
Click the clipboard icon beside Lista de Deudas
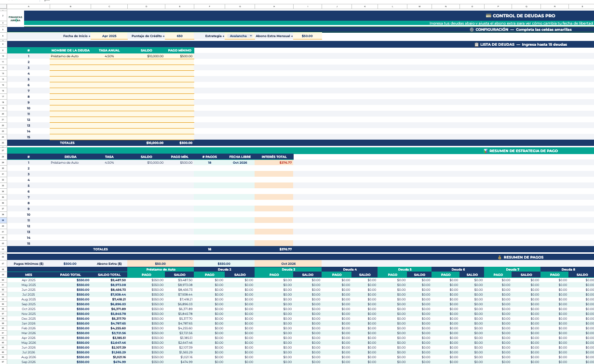tap(476, 44)
